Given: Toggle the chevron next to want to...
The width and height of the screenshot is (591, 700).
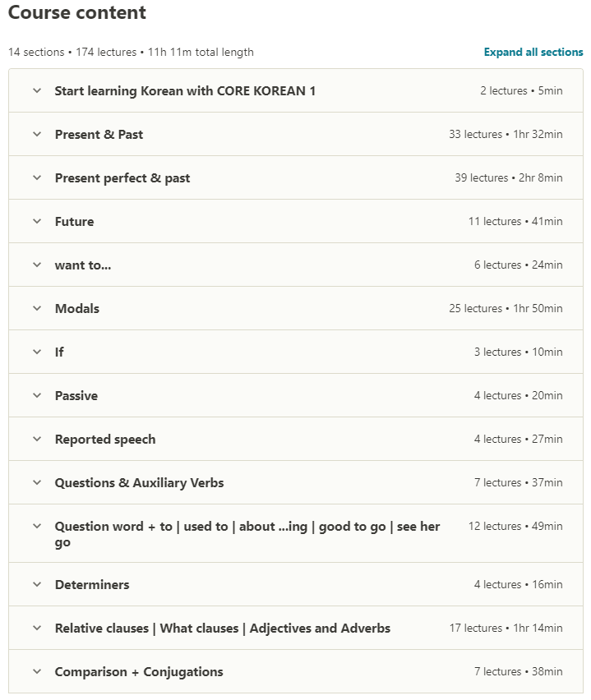Looking at the screenshot, I should point(37,265).
